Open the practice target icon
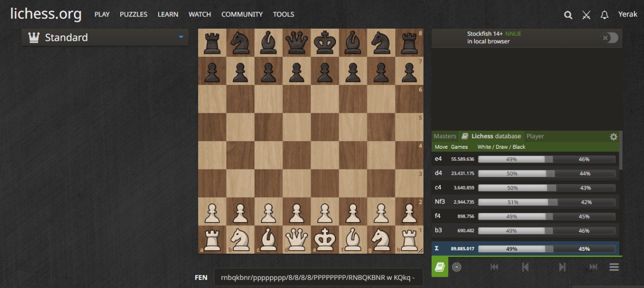Screen dimensions: 644x288 (x=456, y=267)
